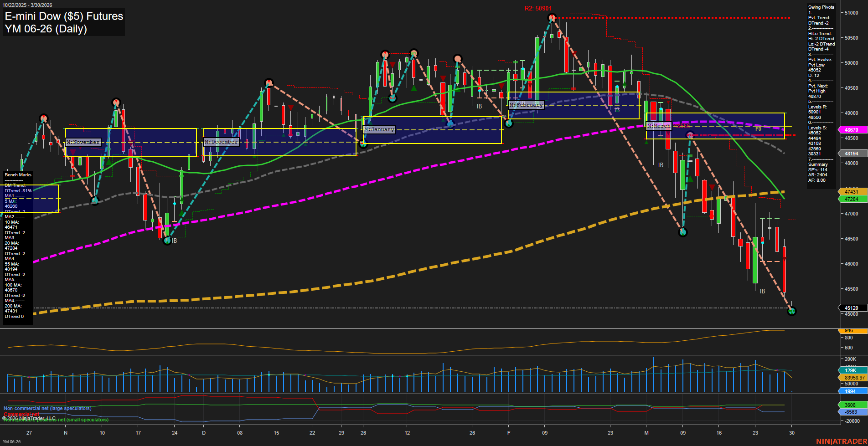The width and height of the screenshot is (868, 446).
Task: Click the R2: 50901 resistance label
Action: point(538,8)
